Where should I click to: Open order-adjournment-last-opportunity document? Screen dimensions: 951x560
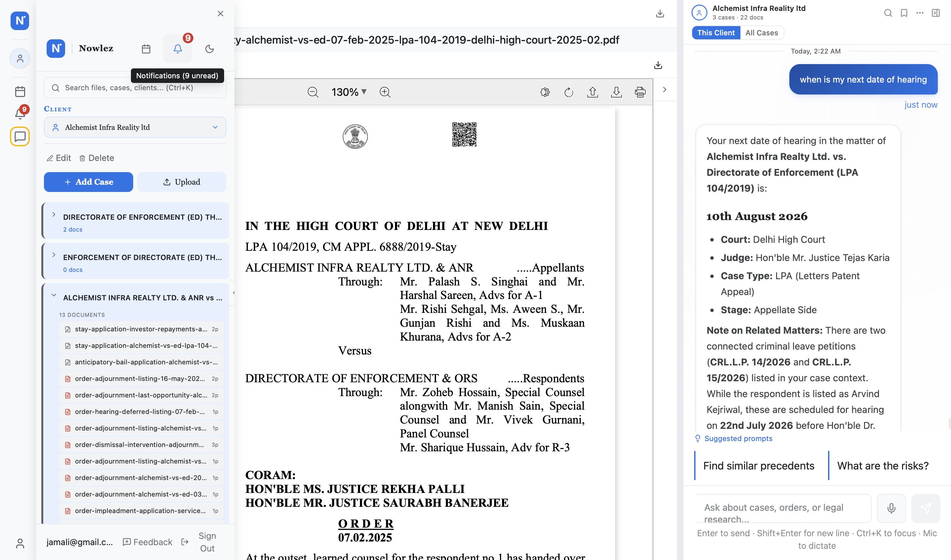[x=141, y=395]
